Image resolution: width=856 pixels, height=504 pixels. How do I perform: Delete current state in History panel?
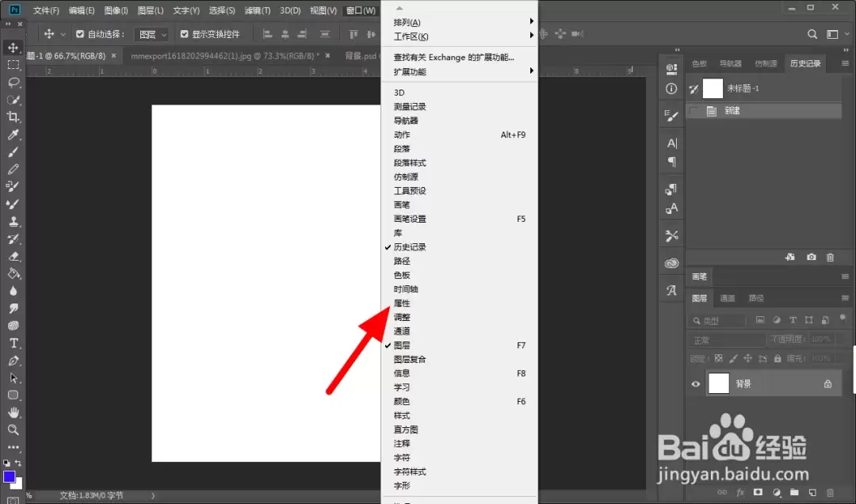831,258
